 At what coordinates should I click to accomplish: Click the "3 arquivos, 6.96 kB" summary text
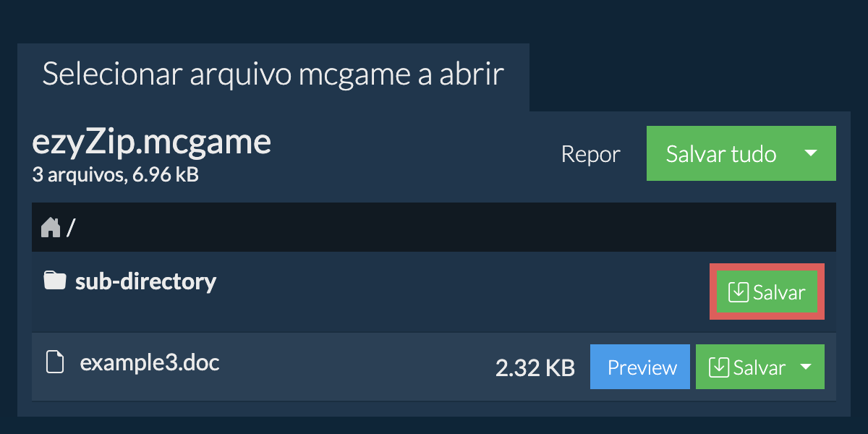[116, 174]
